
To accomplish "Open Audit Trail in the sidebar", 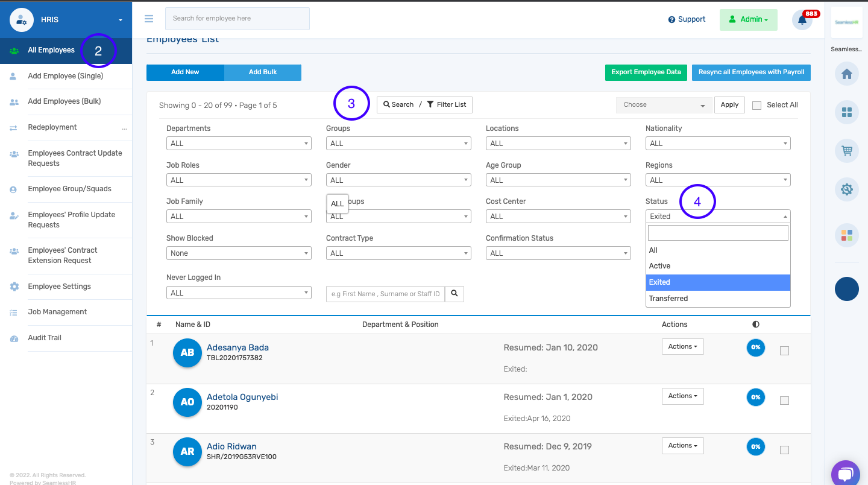I will 45,338.
